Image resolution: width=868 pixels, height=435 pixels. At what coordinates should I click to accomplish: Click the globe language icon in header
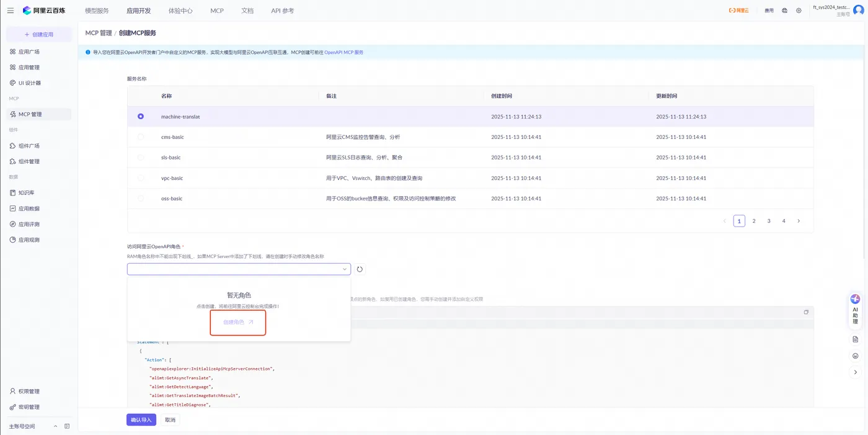(784, 11)
